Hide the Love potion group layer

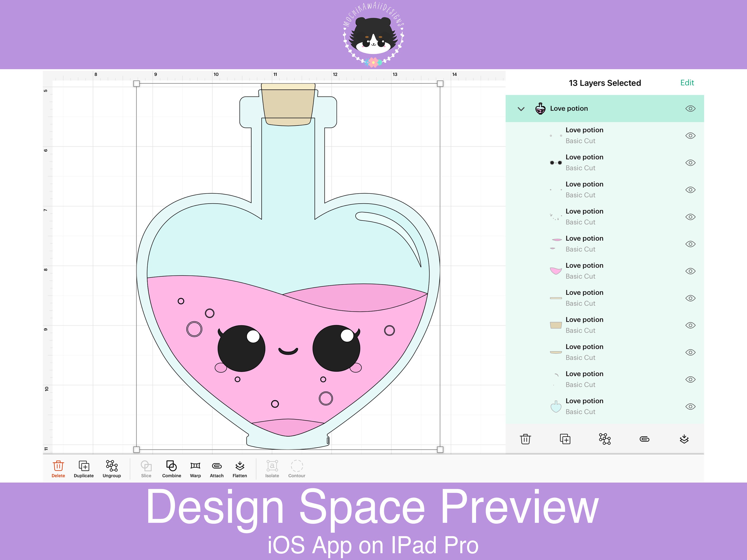tap(690, 108)
